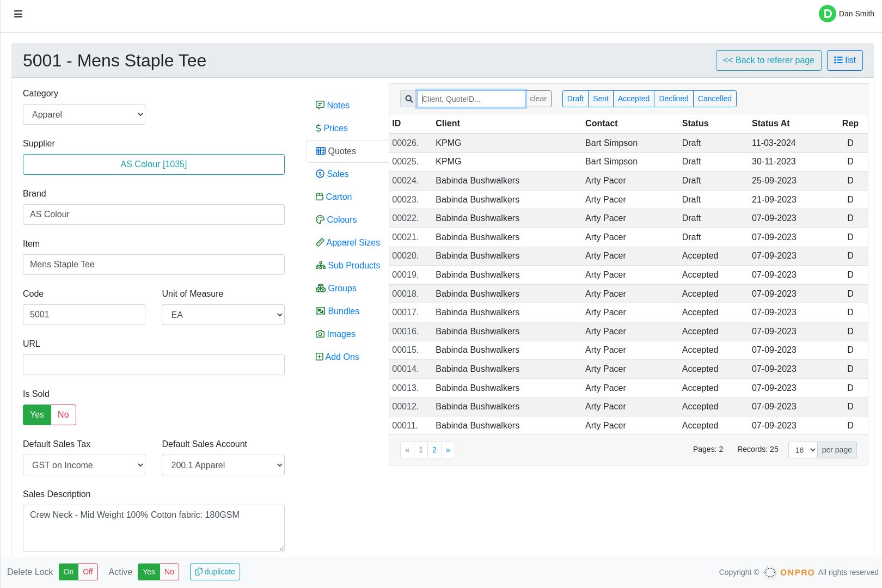This screenshot has height=588, width=882.
Task: Turn Delete Lock Off
Action: [88, 572]
